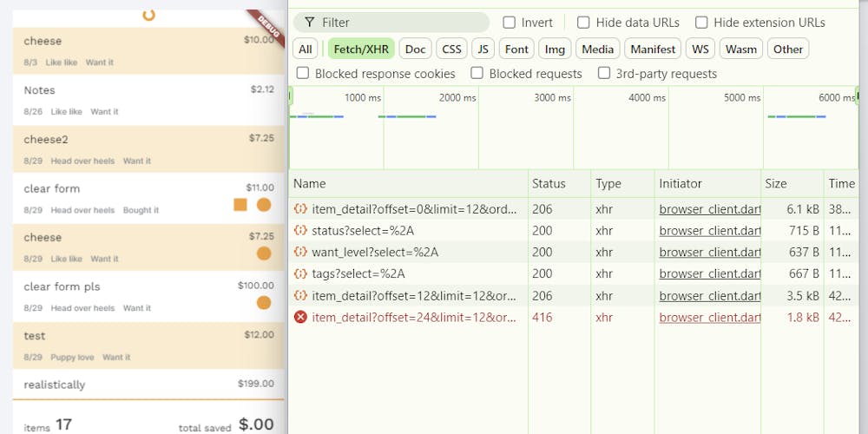Select the item_detail?offset=12 request row
The width and height of the screenshot is (868, 434).
point(413,296)
